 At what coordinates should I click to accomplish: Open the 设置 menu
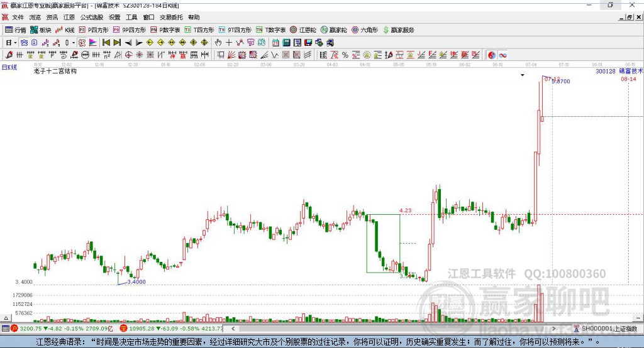pos(114,17)
